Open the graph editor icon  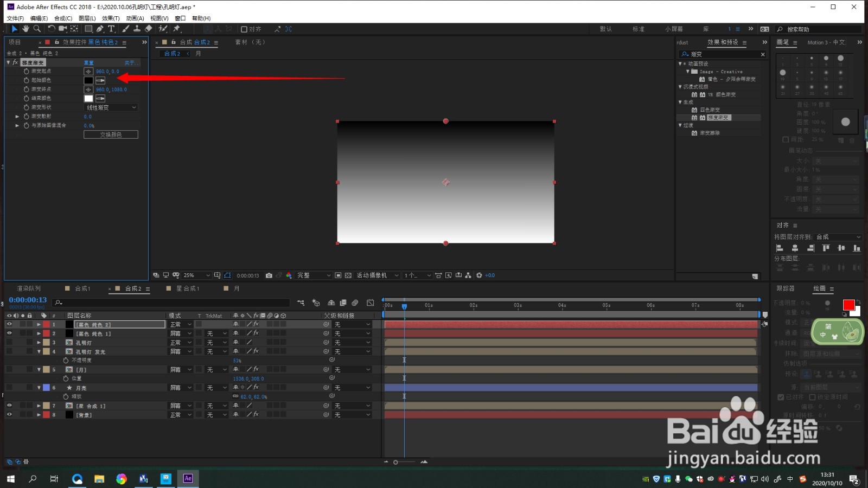[x=371, y=303]
